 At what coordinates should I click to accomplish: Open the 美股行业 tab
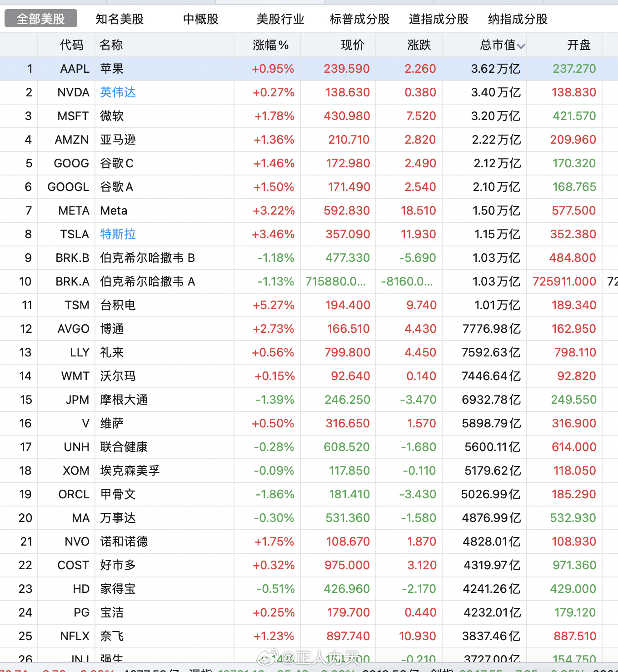coord(280,19)
